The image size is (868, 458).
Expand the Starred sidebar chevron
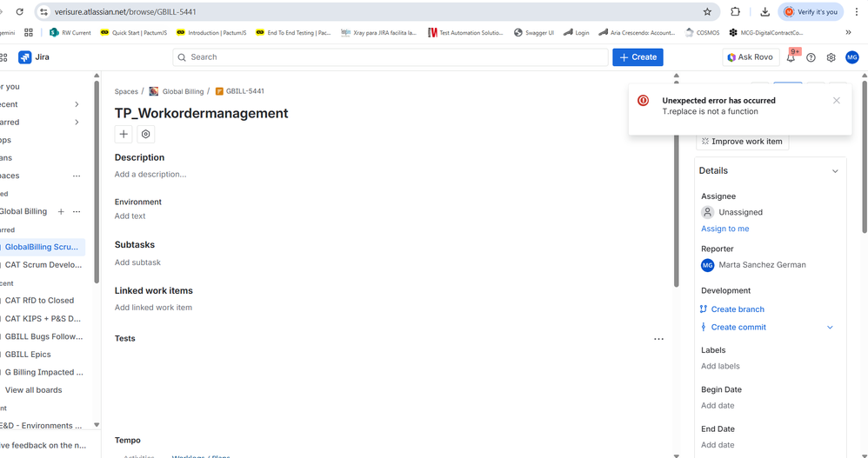tap(77, 123)
